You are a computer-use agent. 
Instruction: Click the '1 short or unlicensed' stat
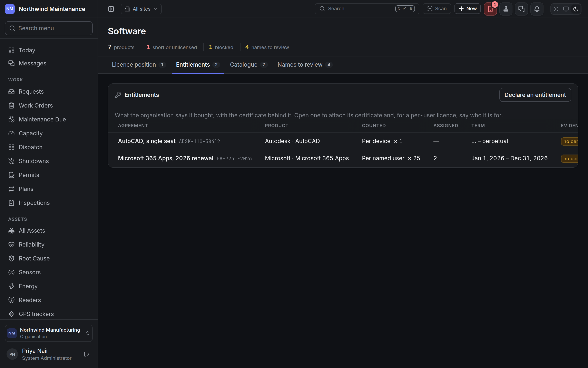(x=171, y=47)
